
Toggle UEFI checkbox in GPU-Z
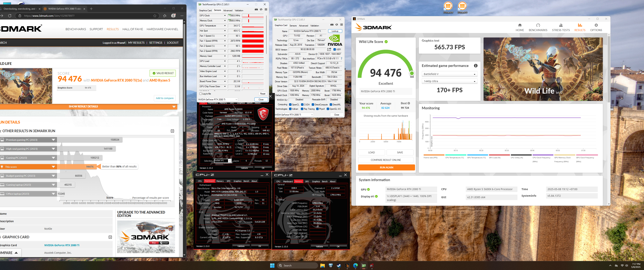[x=335, y=49]
